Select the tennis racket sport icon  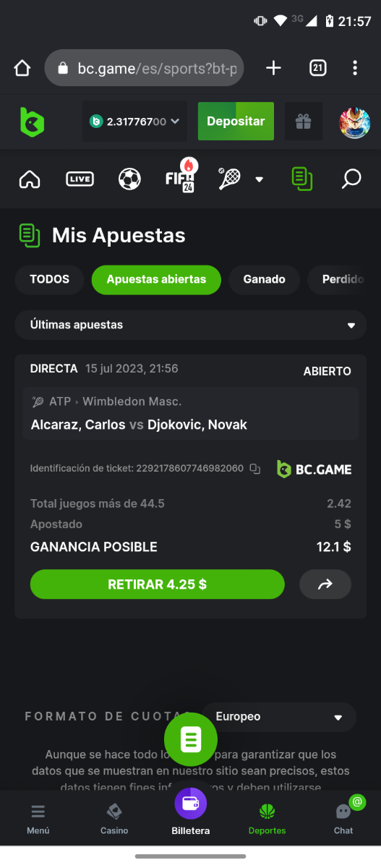[x=229, y=179]
